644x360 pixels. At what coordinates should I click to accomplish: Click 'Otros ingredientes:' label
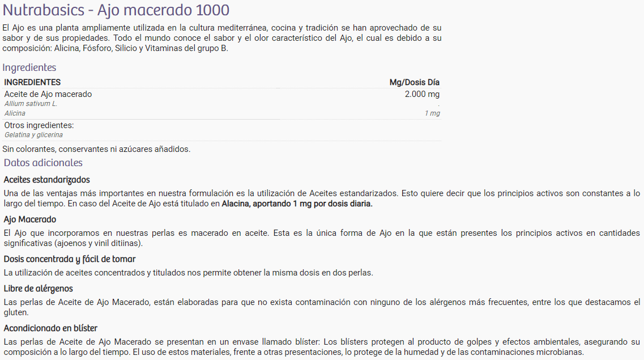[39, 125]
